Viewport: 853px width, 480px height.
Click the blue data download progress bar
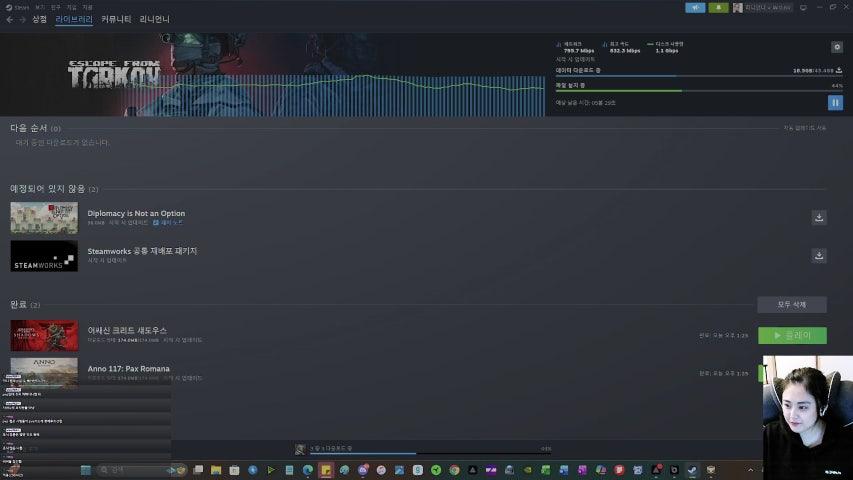[x=699, y=76]
